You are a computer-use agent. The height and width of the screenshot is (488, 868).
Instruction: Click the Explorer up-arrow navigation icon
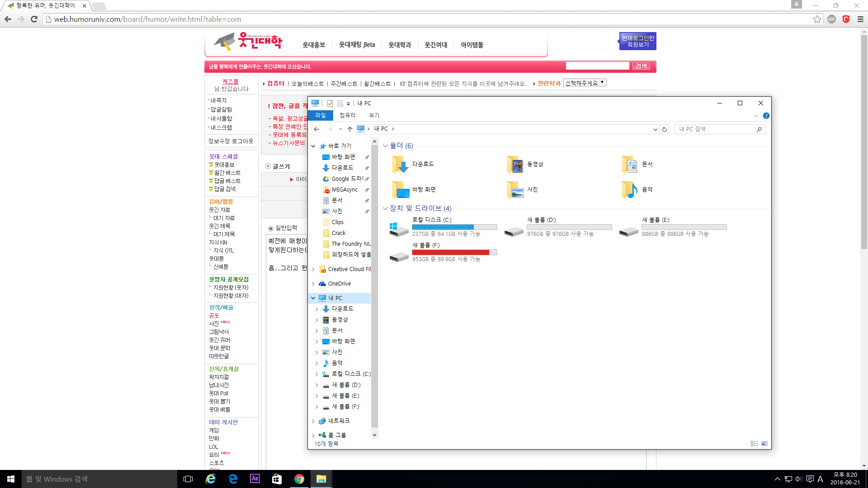point(349,129)
